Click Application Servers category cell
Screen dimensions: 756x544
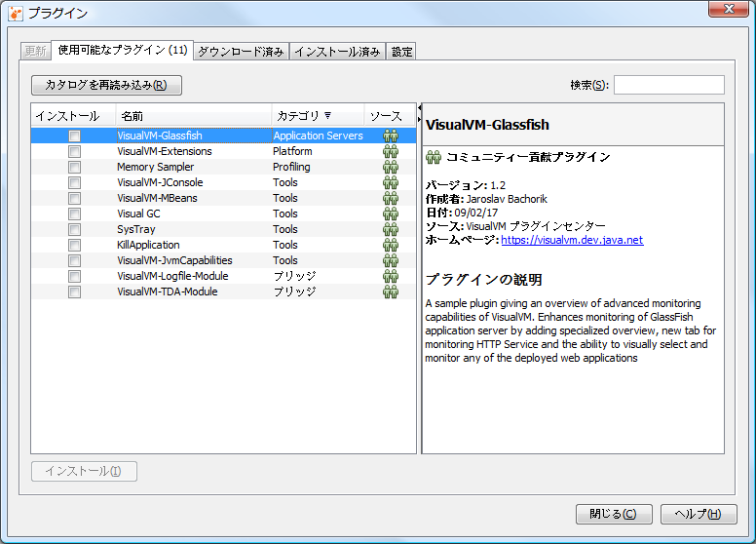(x=319, y=136)
